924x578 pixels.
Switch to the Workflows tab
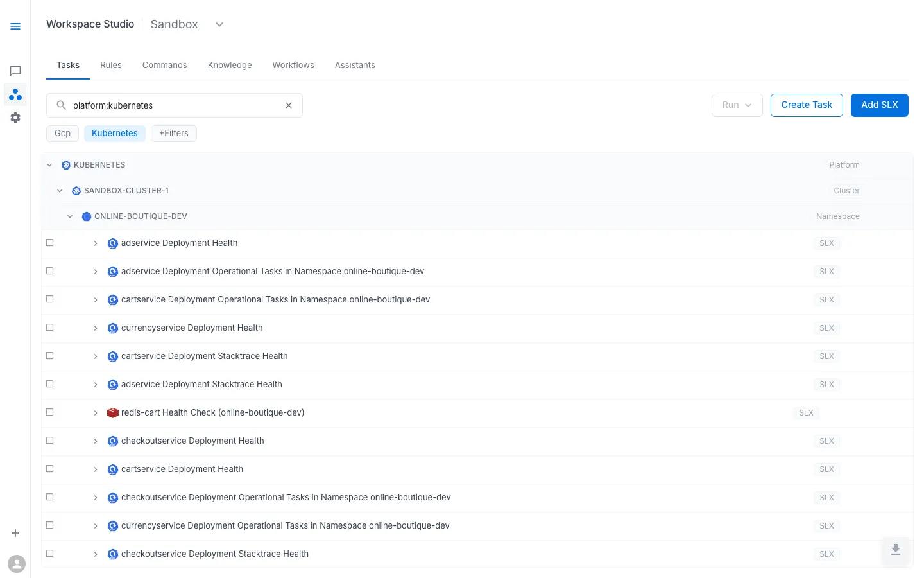tap(293, 65)
